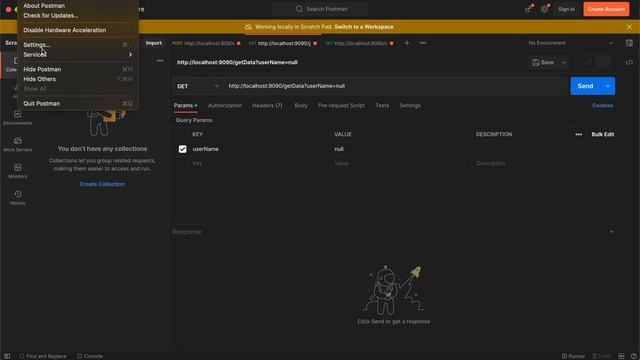Open the No Environment dropdown
This screenshot has width=640, height=360.
(571, 43)
